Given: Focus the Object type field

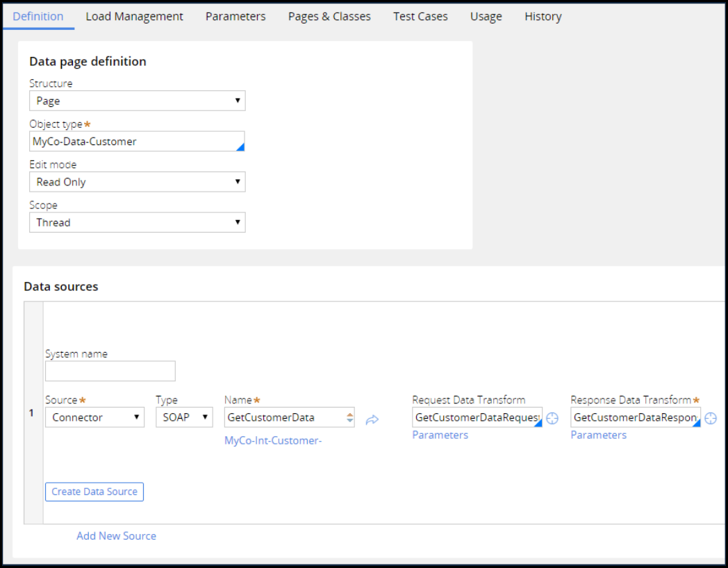Looking at the screenshot, I should point(132,142).
